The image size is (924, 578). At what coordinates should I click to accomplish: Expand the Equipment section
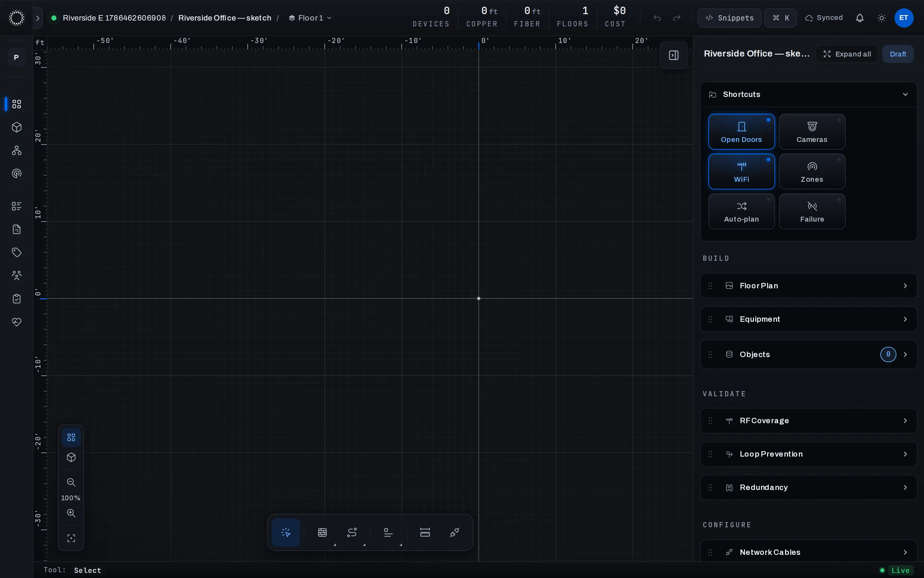point(809,319)
